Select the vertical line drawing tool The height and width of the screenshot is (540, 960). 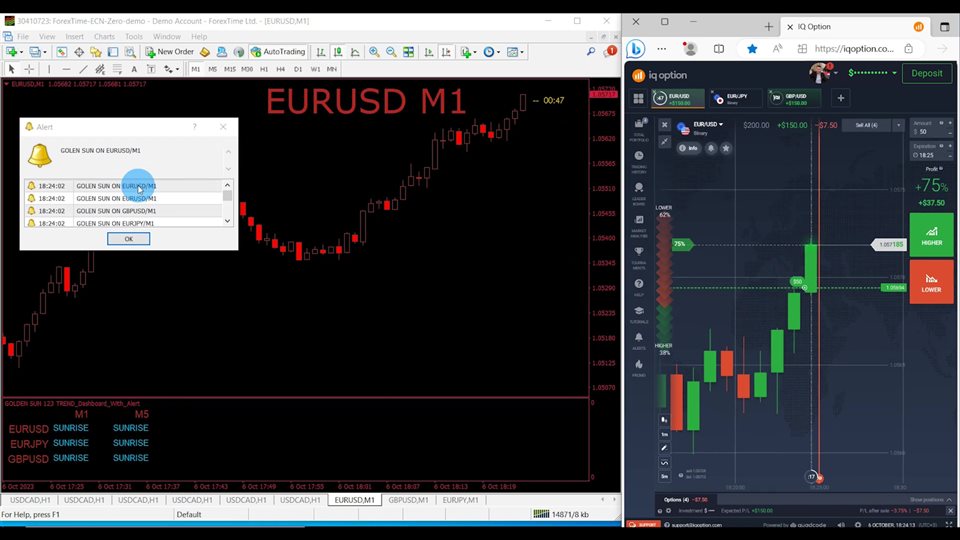[x=49, y=69]
